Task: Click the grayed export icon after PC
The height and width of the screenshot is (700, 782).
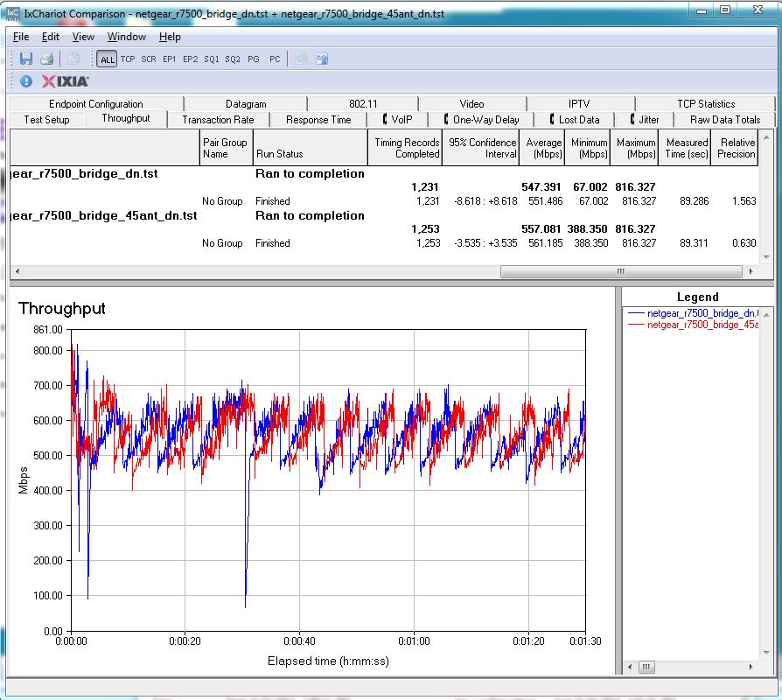Action: tap(301, 59)
